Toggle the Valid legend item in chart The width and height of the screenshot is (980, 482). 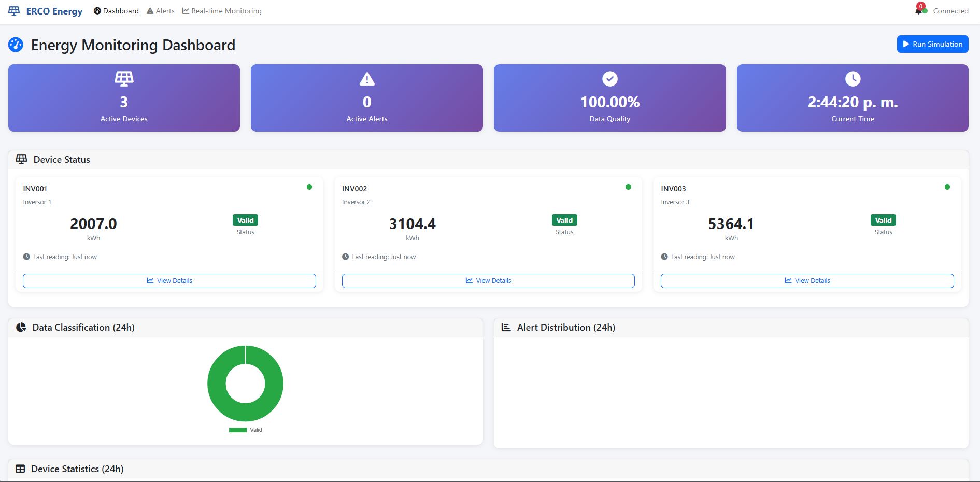(246, 430)
